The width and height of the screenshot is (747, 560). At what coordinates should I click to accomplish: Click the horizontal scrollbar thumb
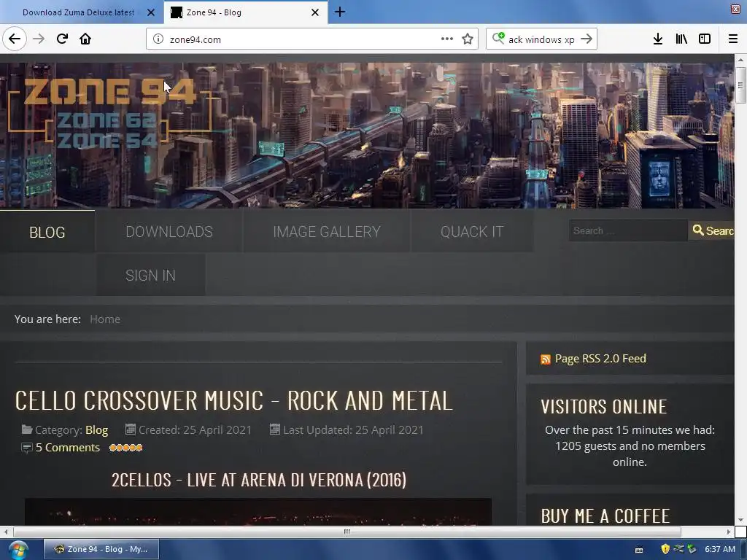pyautogui.click(x=347, y=532)
